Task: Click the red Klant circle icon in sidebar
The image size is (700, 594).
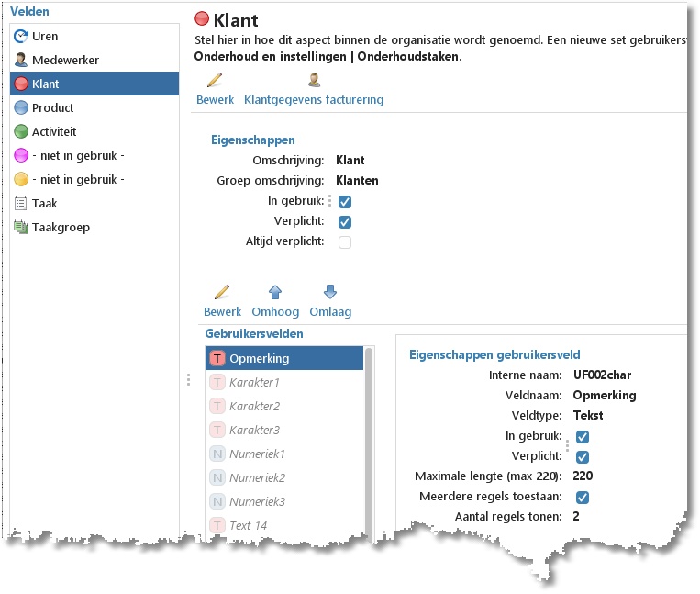Action: tap(21, 84)
